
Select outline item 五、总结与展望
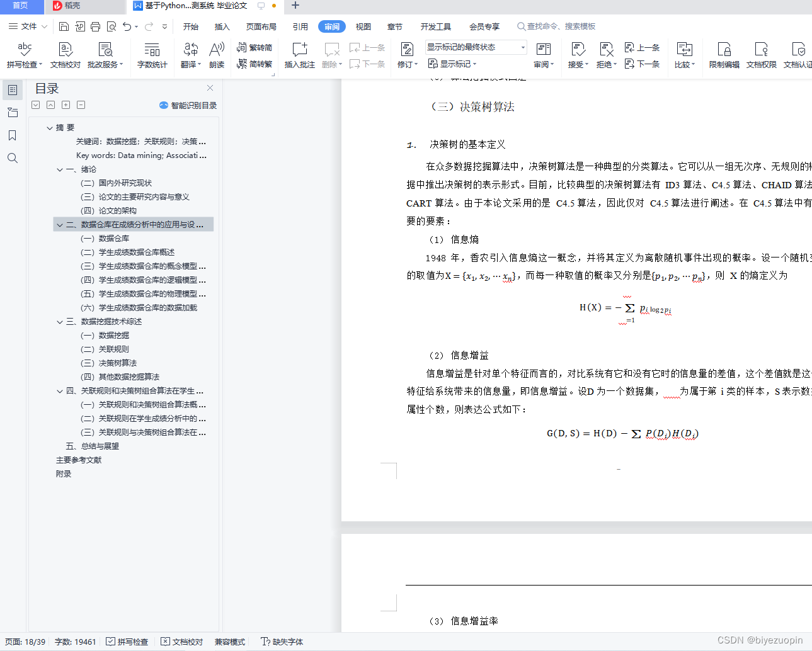click(x=93, y=446)
